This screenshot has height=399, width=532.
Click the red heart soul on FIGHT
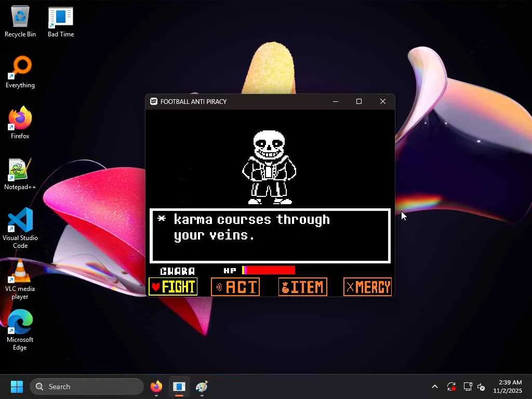tap(156, 287)
